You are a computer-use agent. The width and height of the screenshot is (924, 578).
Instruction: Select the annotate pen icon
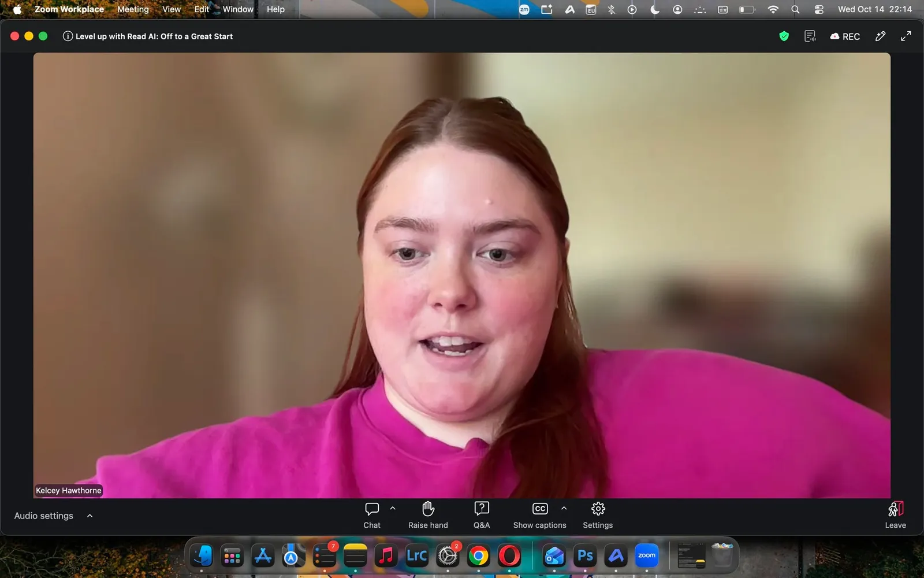880,36
